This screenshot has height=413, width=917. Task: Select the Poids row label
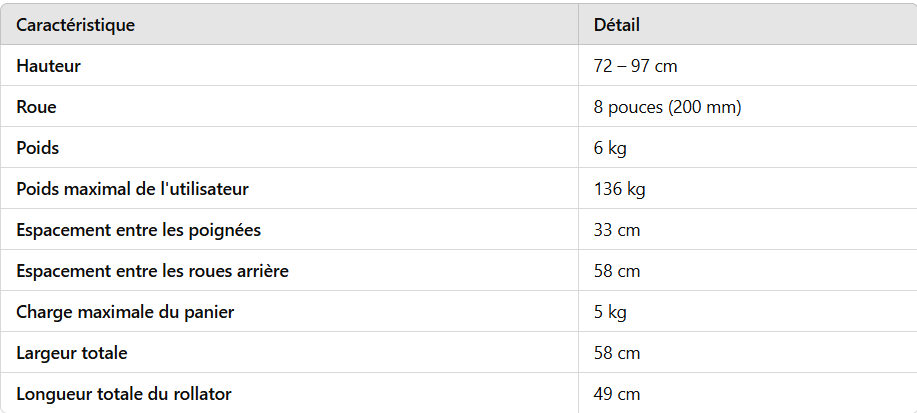(37, 148)
